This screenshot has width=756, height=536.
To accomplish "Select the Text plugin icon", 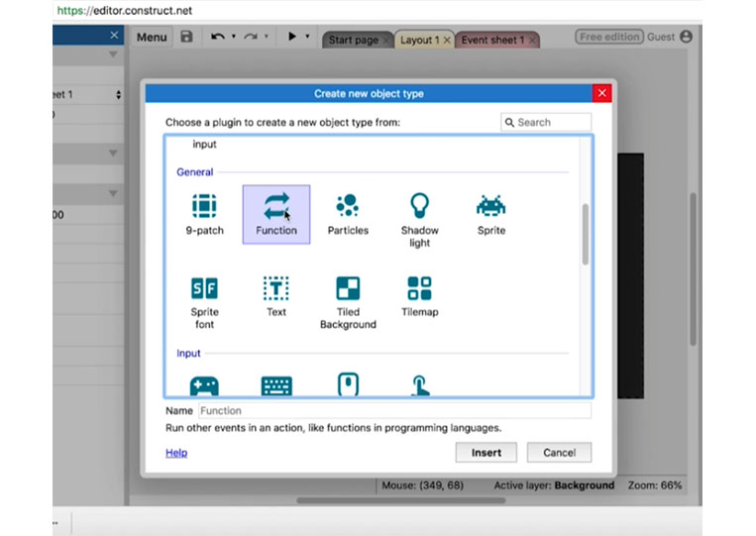I will pyautogui.click(x=276, y=288).
